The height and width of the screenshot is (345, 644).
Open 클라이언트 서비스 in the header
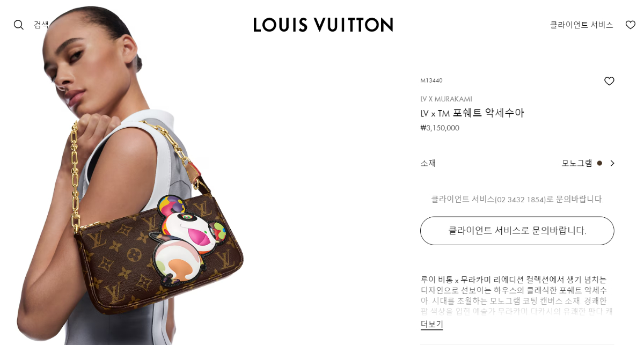tap(581, 25)
